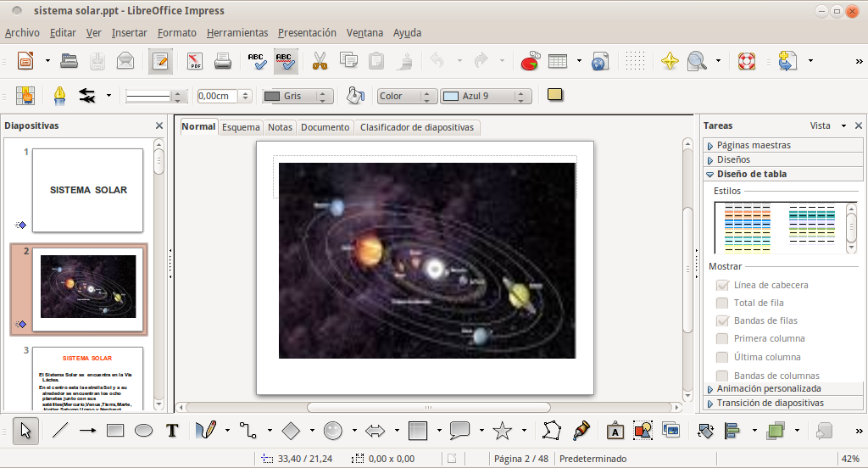Open the Presentación menu
Image resolution: width=868 pixels, height=468 pixels.
[307, 33]
